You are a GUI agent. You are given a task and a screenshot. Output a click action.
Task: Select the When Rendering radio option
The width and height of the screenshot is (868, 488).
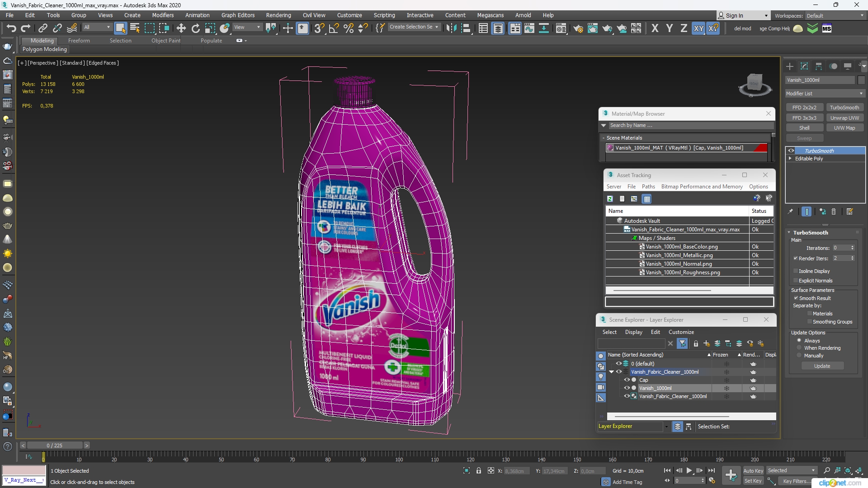pyautogui.click(x=799, y=348)
